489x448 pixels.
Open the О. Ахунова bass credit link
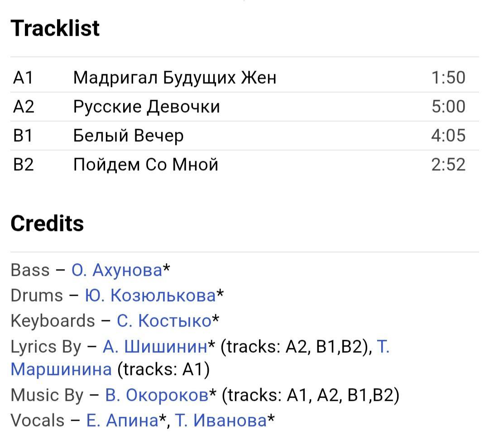click(x=117, y=270)
